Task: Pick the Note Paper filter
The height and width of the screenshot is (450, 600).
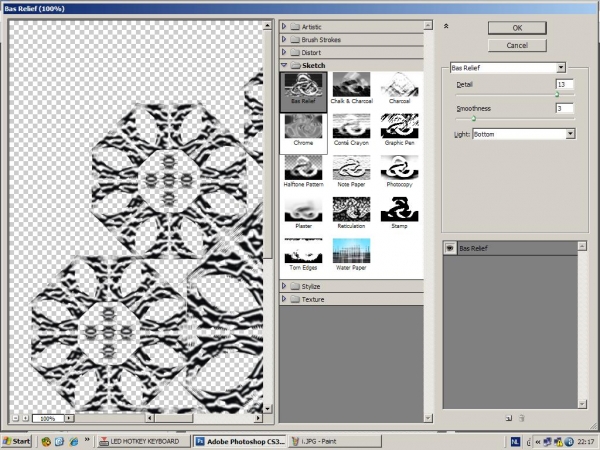Action: (351, 171)
